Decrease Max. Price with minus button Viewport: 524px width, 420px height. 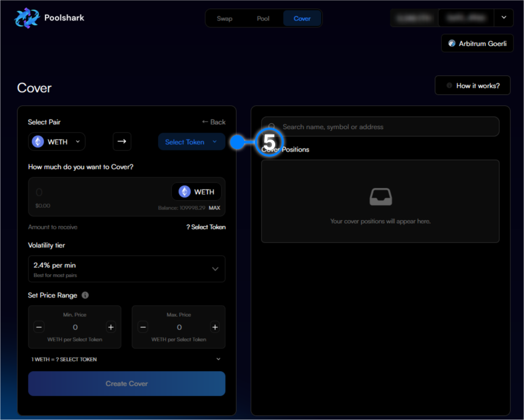[x=143, y=327]
